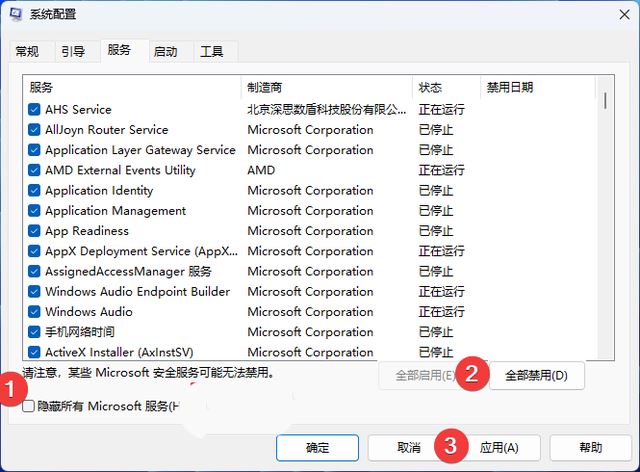
Task: Go to the 工具 tab
Action: [211, 51]
